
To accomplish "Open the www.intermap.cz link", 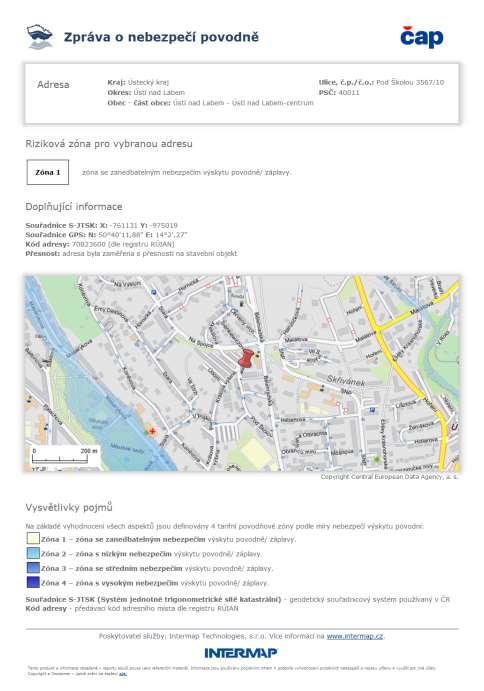I will 355,636.
